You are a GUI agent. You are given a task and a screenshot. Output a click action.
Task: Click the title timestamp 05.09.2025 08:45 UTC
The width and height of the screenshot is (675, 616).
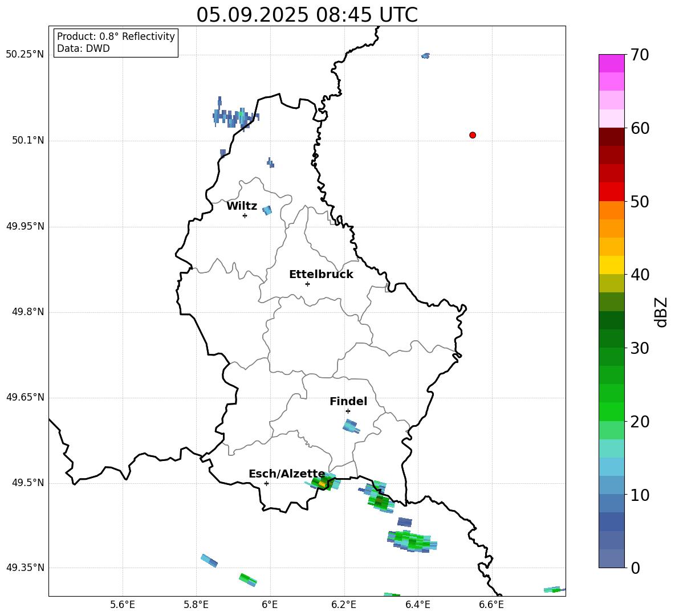point(307,15)
